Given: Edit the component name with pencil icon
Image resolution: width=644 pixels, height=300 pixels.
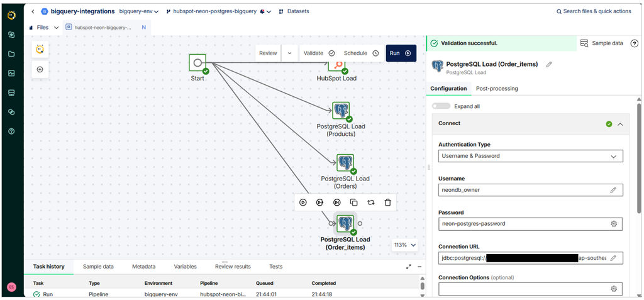Looking at the screenshot, I should [548, 65].
